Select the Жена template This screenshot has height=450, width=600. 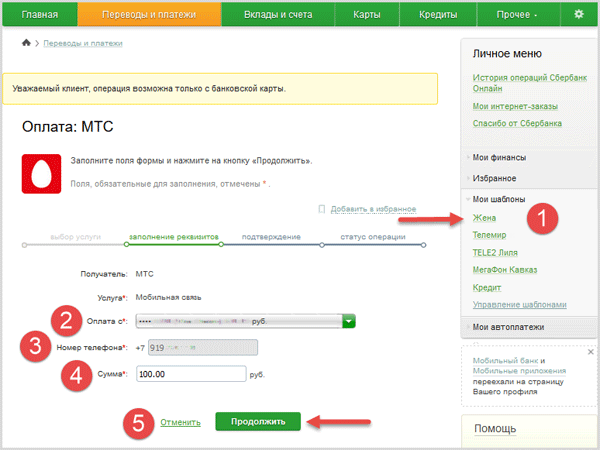tap(484, 218)
